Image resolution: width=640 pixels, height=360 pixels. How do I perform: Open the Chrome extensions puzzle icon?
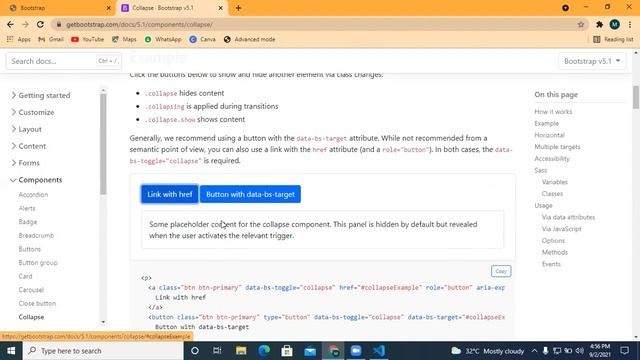[x=599, y=24]
